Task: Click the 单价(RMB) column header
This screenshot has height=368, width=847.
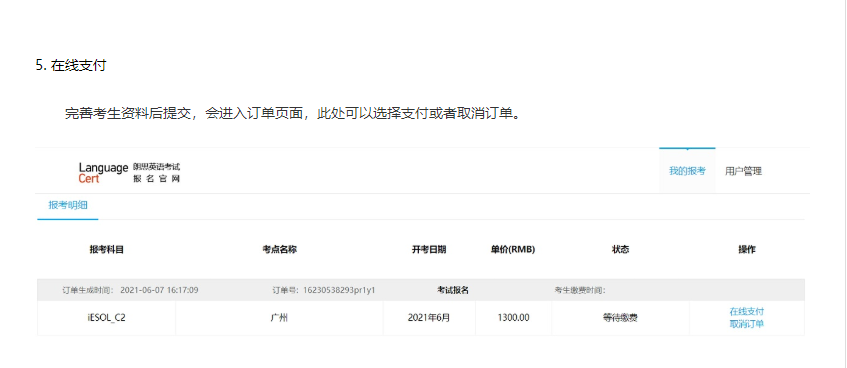Action: pyautogui.click(x=513, y=250)
